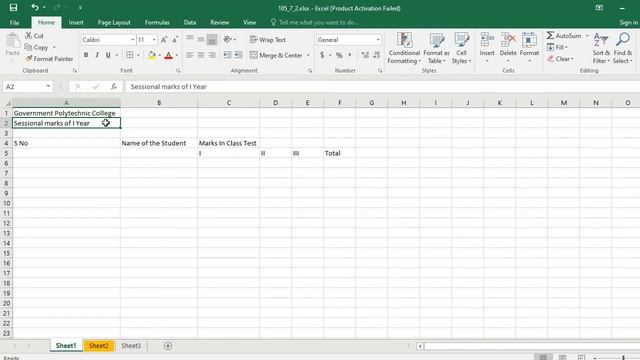This screenshot has height=360, width=640.
Task: Activate the Format Painter brush
Action: [29, 59]
